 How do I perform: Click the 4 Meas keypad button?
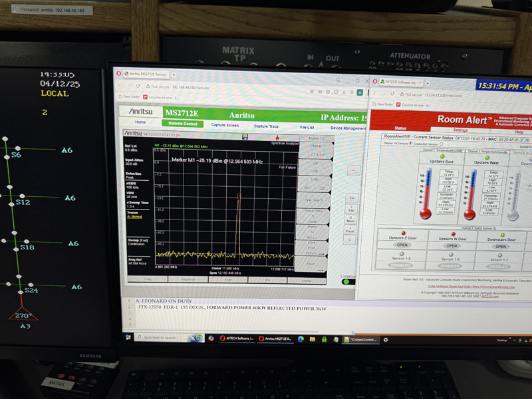(x=350, y=219)
